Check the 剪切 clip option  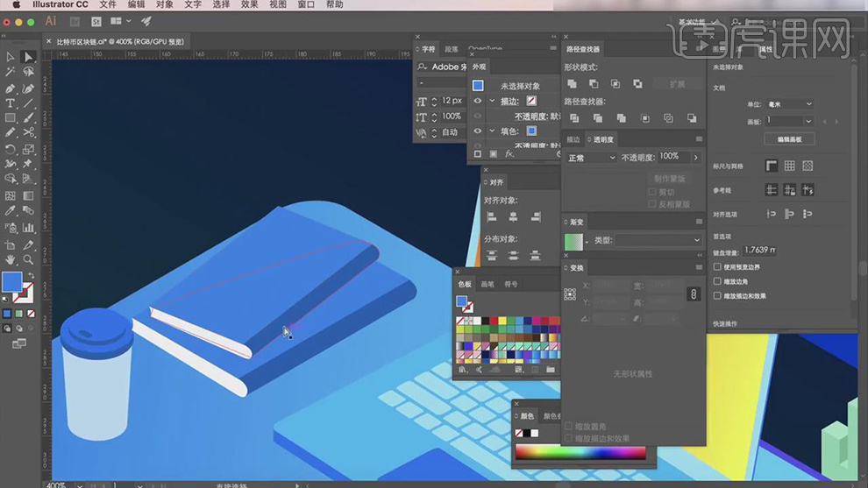pos(652,192)
